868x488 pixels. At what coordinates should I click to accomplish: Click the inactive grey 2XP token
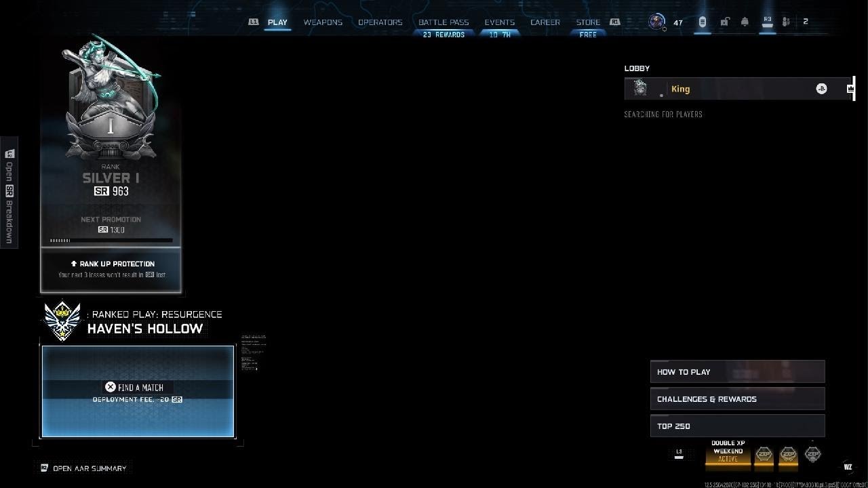(812, 454)
